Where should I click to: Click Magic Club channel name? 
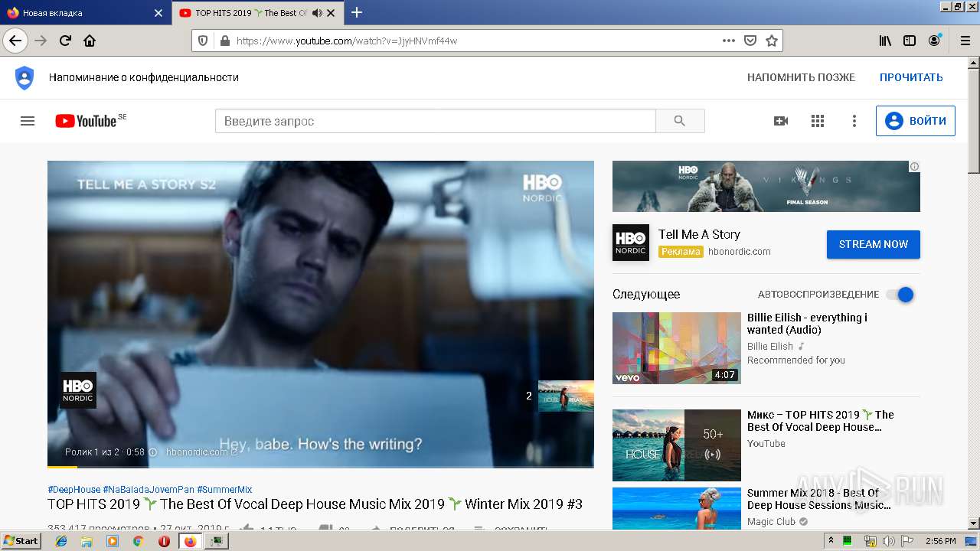pos(771,521)
